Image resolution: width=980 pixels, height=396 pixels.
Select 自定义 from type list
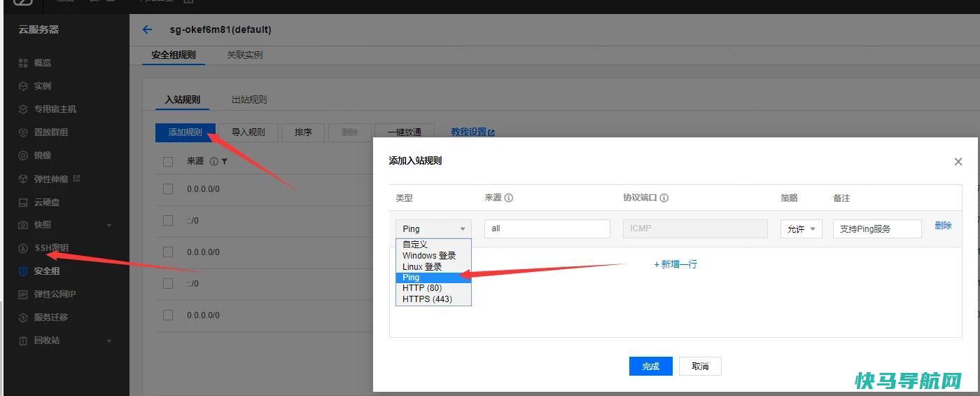(x=433, y=245)
